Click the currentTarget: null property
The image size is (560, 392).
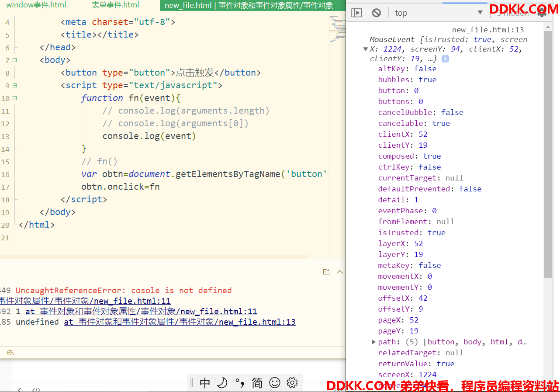421,178
